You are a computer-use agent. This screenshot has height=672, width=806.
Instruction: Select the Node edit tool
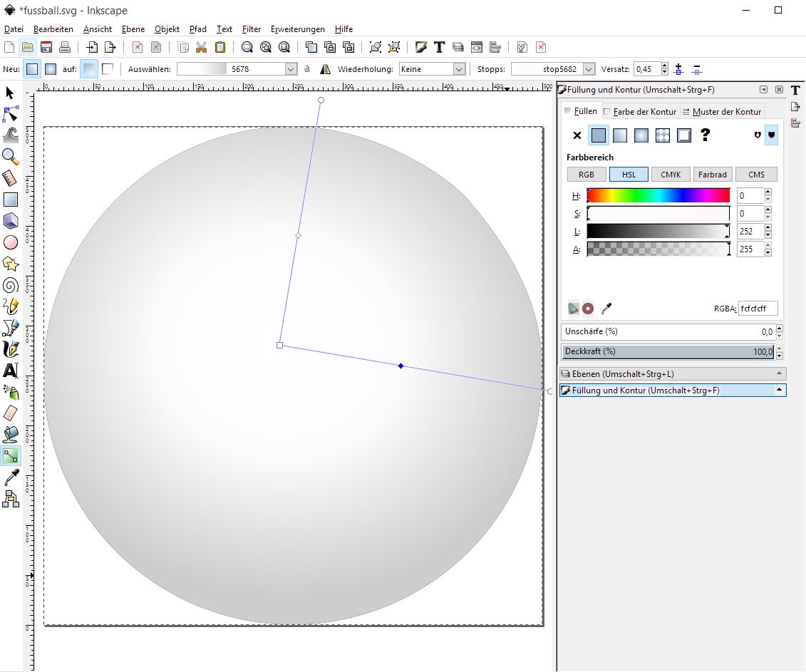pyautogui.click(x=11, y=115)
